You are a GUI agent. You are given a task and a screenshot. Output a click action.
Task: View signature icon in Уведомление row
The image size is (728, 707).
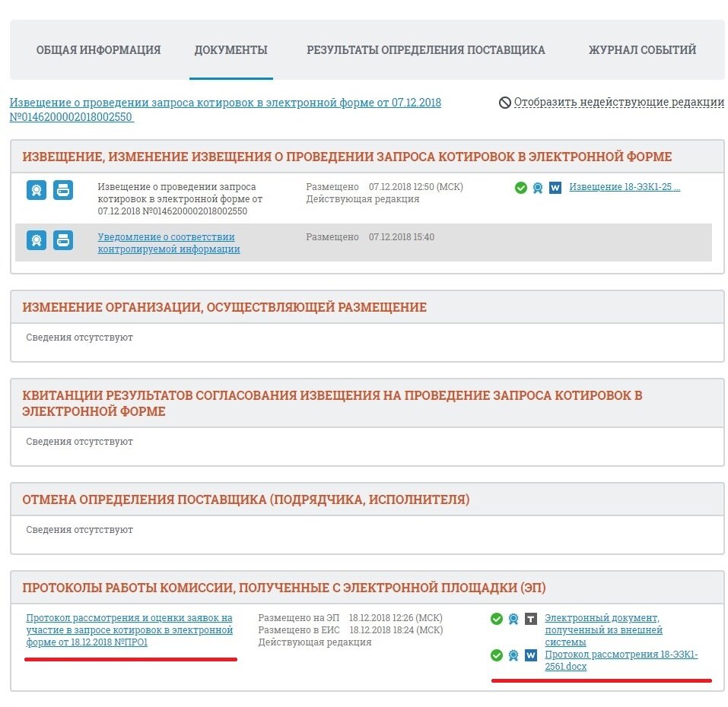pos(37,240)
